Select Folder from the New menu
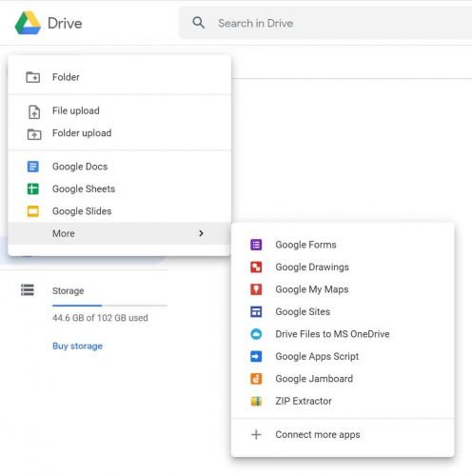Screen dimensions: 472x476 point(119,77)
